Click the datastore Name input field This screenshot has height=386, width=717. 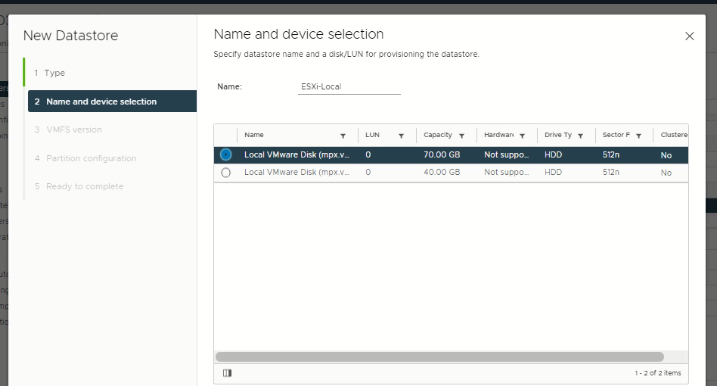349,86
